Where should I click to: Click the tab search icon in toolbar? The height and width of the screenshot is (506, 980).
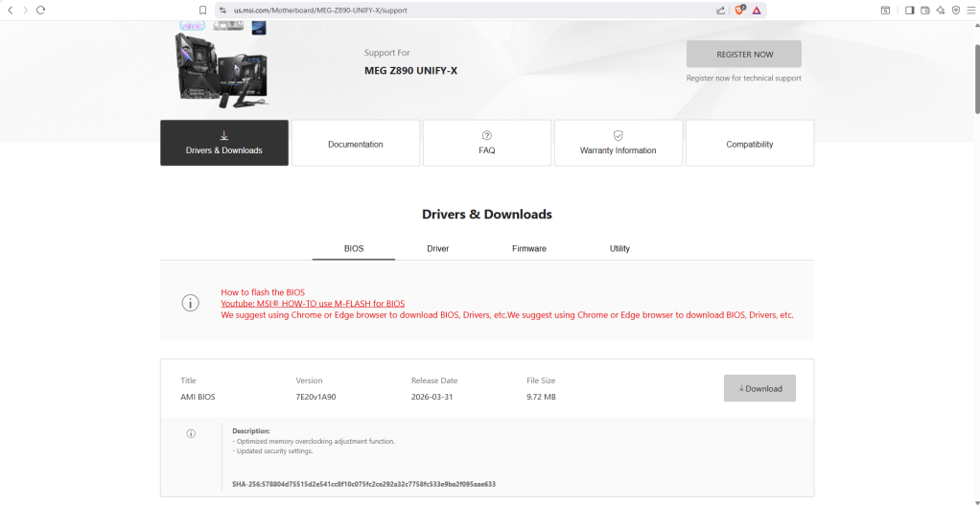coord(886,10)
